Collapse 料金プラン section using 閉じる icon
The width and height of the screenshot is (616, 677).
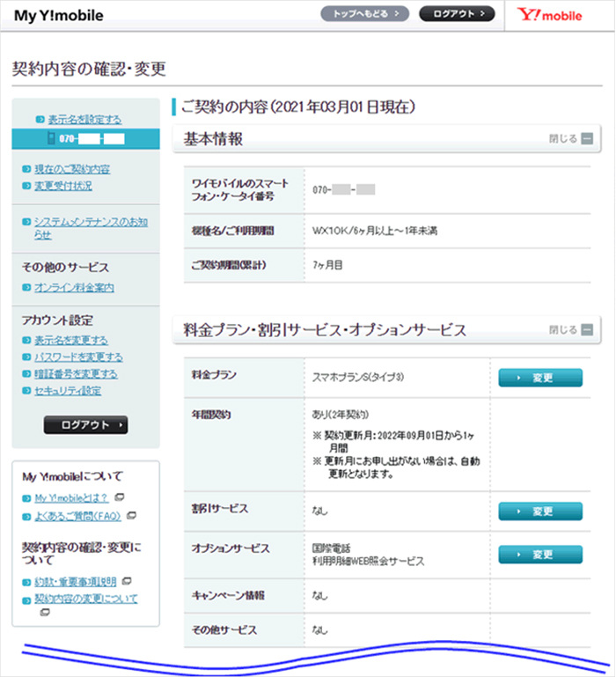(587, 330)
